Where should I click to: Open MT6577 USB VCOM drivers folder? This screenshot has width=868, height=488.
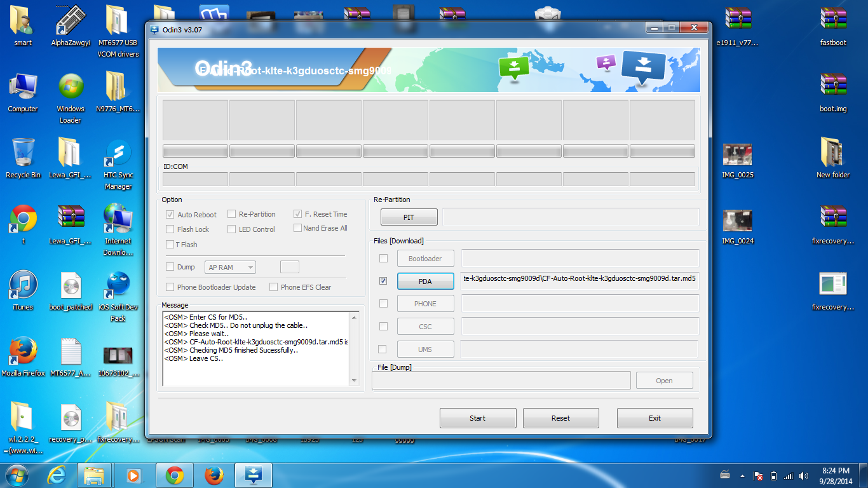[x=118, y=31]
